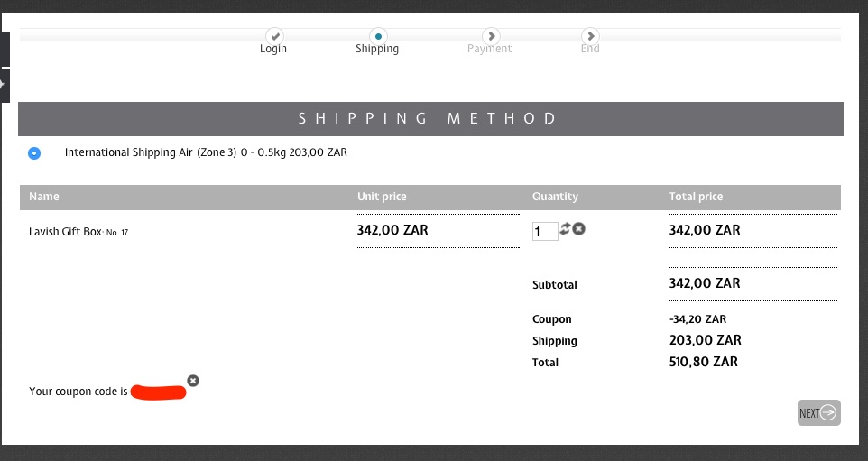Click the End step arrow icon

coord(590,36)
